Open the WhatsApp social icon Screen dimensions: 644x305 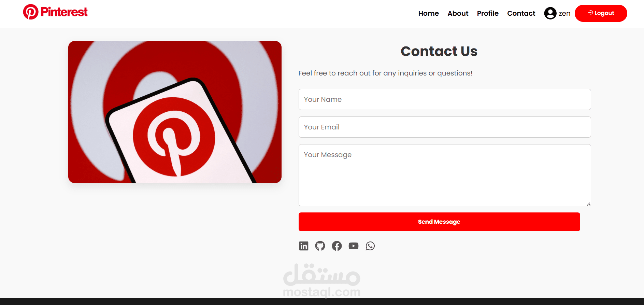370,246
